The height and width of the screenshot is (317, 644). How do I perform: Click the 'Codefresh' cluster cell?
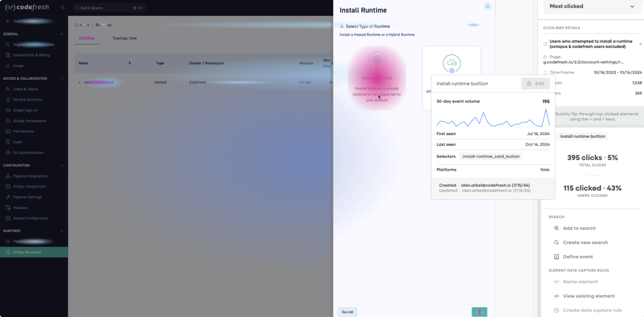pyautogui.click(x=197, y=82)
